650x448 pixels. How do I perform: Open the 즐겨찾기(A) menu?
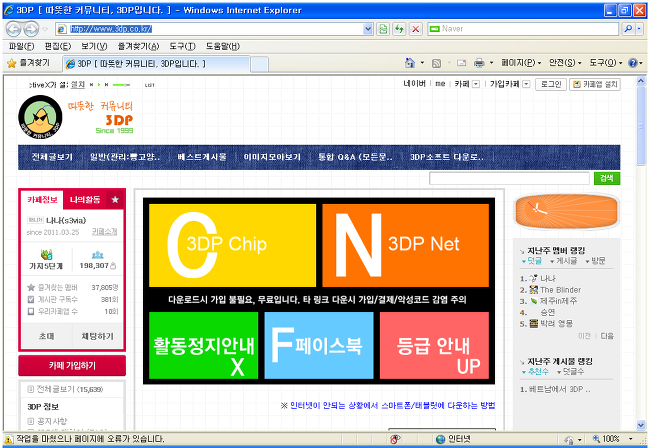[138, 46]
